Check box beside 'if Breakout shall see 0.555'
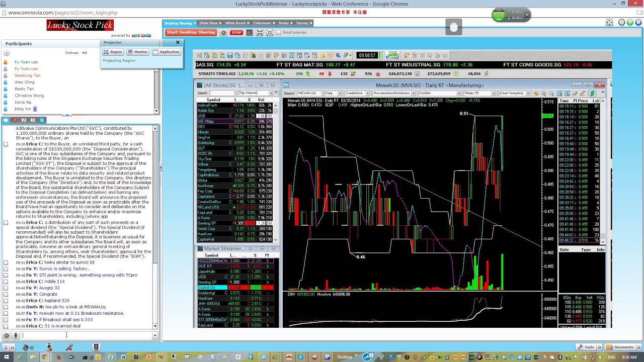 [6, 319]
